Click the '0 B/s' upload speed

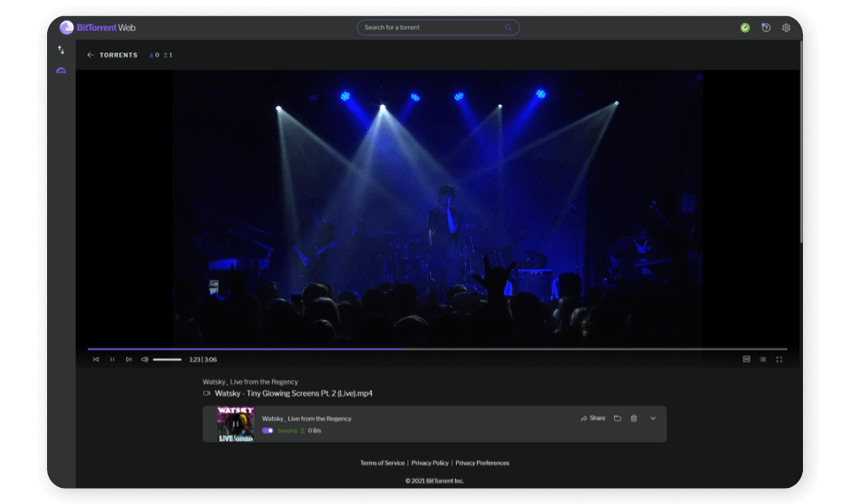tap(315, 431)
